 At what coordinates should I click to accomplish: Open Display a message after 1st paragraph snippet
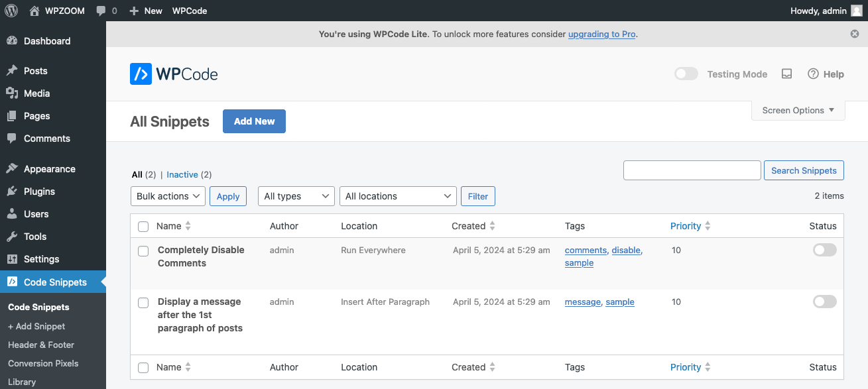200,315
